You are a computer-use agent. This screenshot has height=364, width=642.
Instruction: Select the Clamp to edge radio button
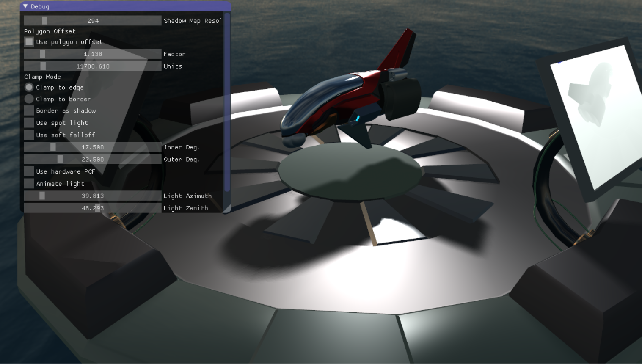(29, 87)
